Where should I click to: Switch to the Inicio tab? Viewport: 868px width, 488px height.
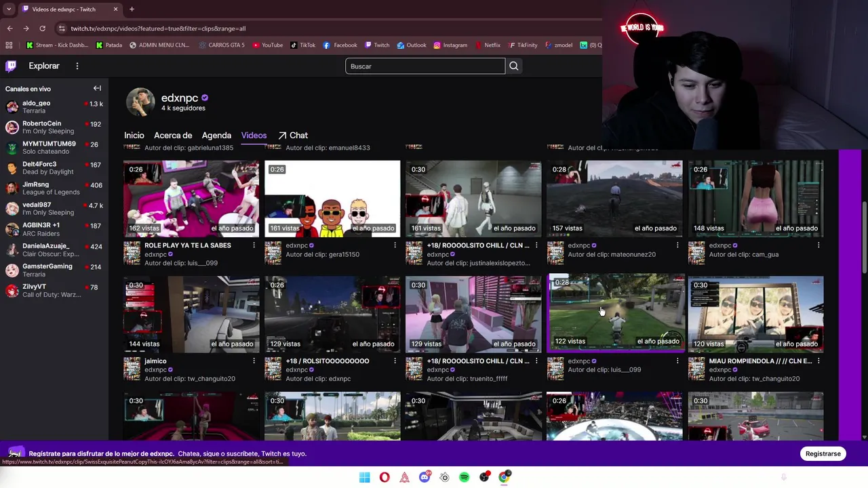(134, 136)
